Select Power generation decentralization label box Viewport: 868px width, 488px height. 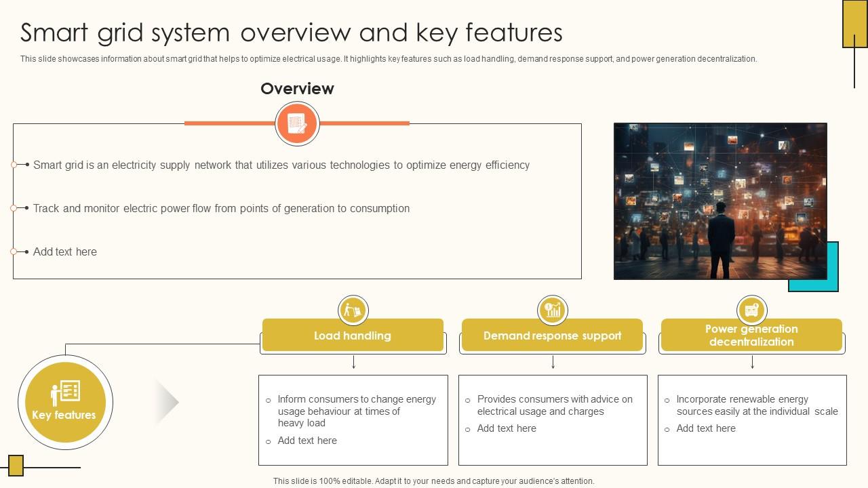(751, 335)
